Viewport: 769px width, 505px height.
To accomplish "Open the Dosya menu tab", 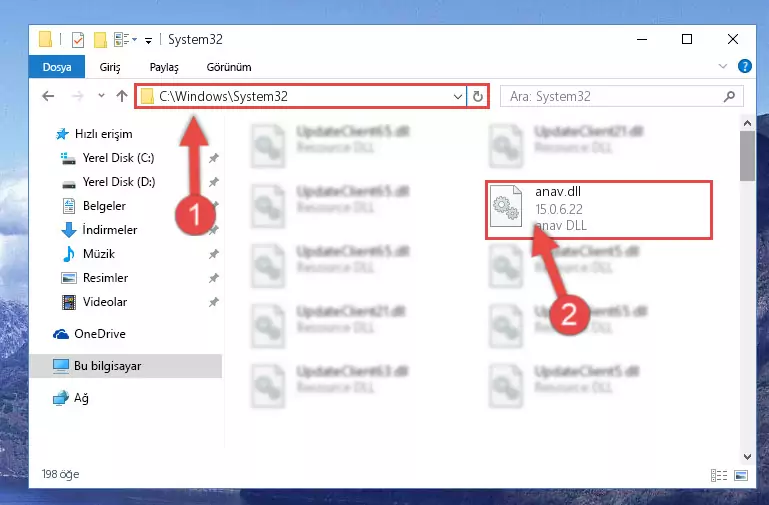I will click(57, 67).
